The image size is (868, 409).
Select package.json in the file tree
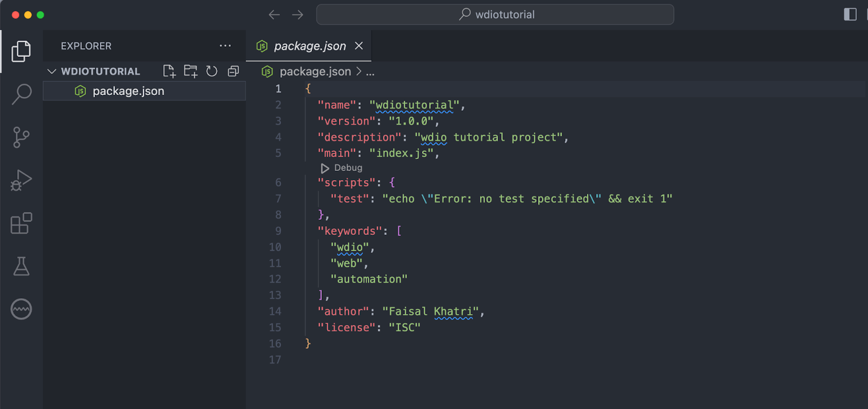(144, 91)
